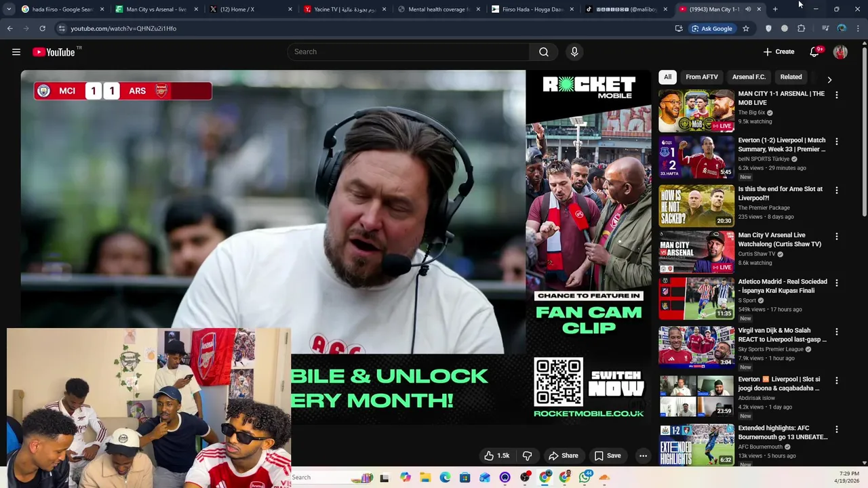The width and height of the screenshot is (868, 488).
Task: Open options for Virgil van Dijk & Mo Salah video
Action: point(837,331)
